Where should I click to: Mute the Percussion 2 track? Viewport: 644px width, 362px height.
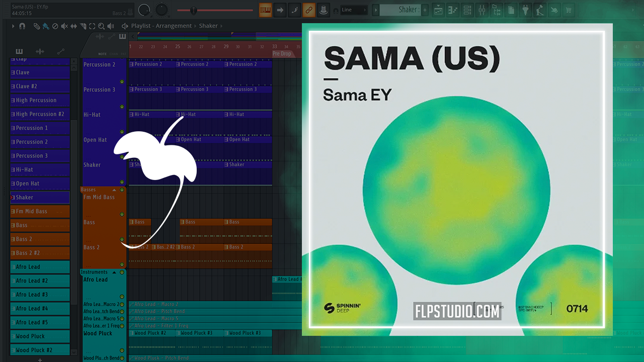click(122, 81)
